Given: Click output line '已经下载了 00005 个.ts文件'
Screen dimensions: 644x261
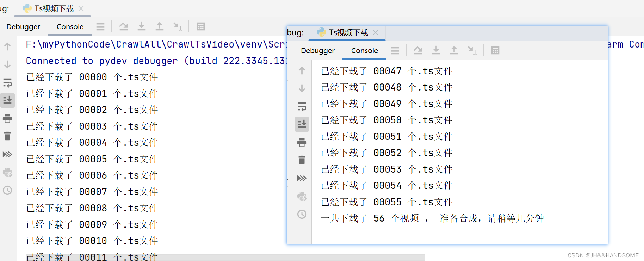Looking at the screenshot, I should (92, 159).
